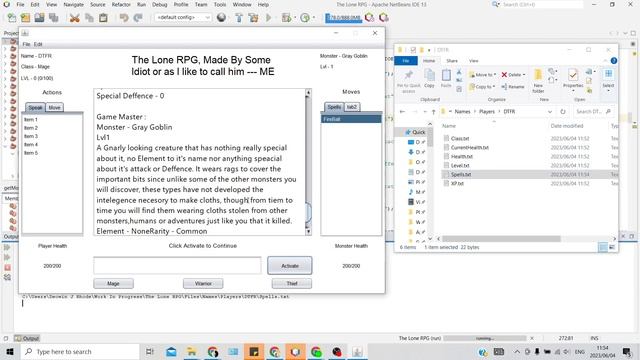Expand Explorer address bar history dropdown

pyautogui.click(x=550, y=111)
